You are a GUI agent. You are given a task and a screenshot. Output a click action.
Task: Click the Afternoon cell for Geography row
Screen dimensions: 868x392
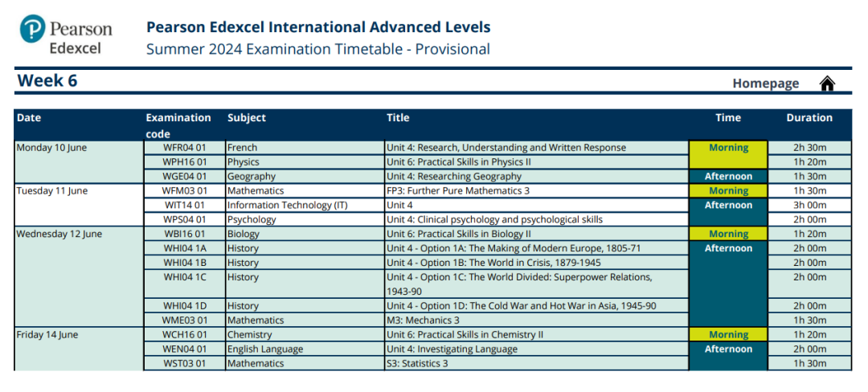[x=728, y=177]
